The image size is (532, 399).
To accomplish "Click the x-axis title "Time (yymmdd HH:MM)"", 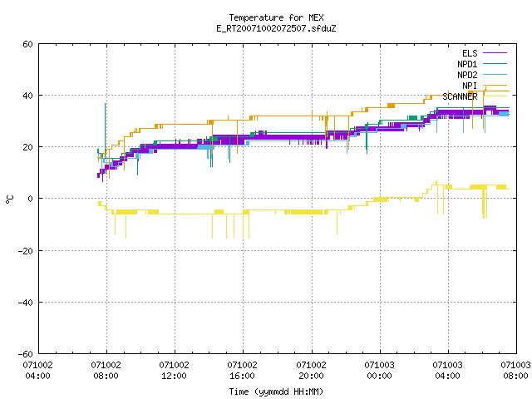I will (276, 392).
